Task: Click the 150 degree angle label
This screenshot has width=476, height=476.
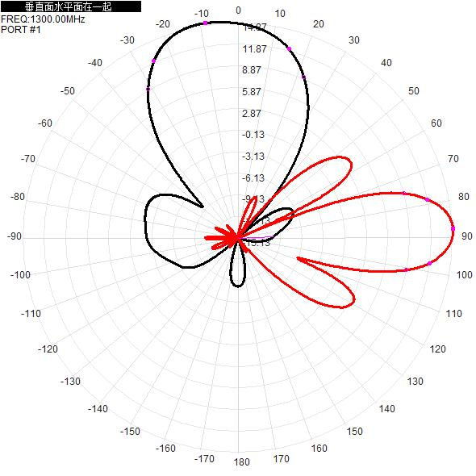Action: point(354,432)
